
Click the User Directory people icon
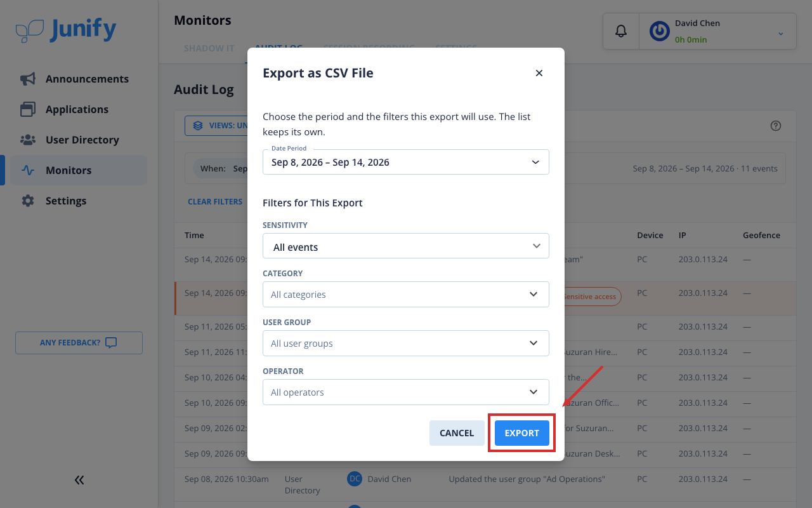click(28, 140)
